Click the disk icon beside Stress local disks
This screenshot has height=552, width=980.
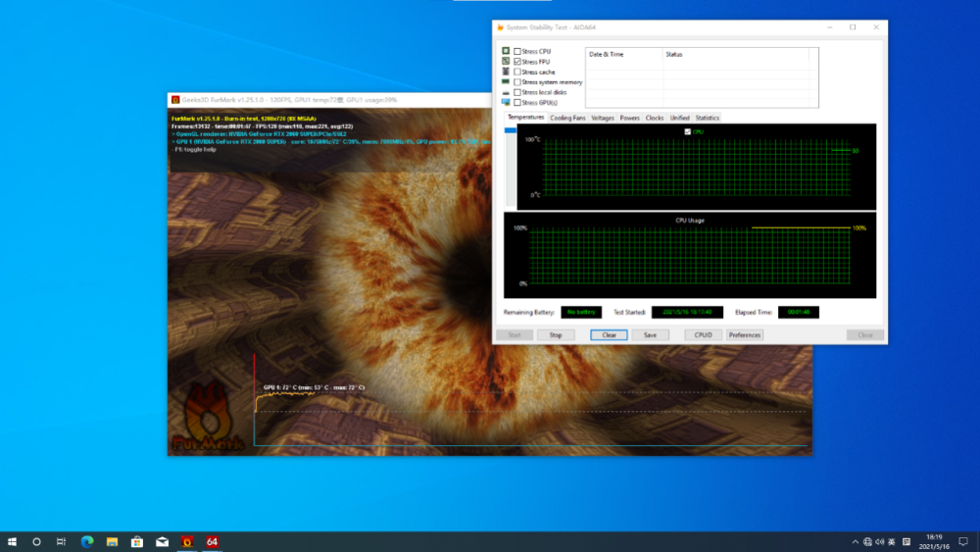coord(506,92)
